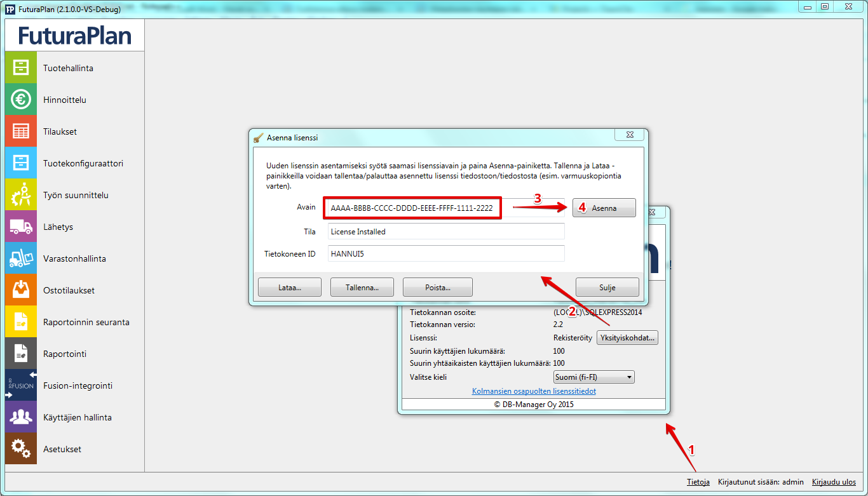
Task: Click the Tietokoneen ID field
Action: coord(446,253)
